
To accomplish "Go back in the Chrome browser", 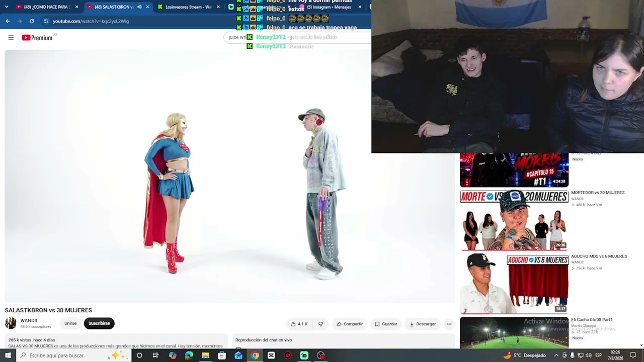I will [8, 21].
